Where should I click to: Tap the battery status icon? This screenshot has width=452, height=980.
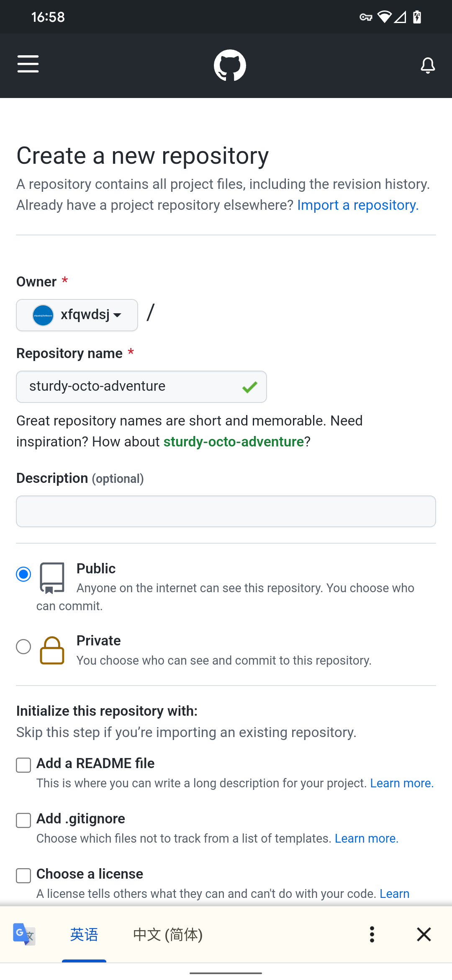coord(417,17)
